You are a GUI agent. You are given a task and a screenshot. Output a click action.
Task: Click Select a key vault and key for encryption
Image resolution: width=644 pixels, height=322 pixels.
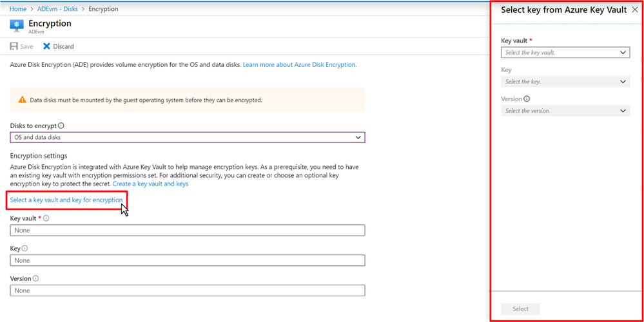point(66,200)
